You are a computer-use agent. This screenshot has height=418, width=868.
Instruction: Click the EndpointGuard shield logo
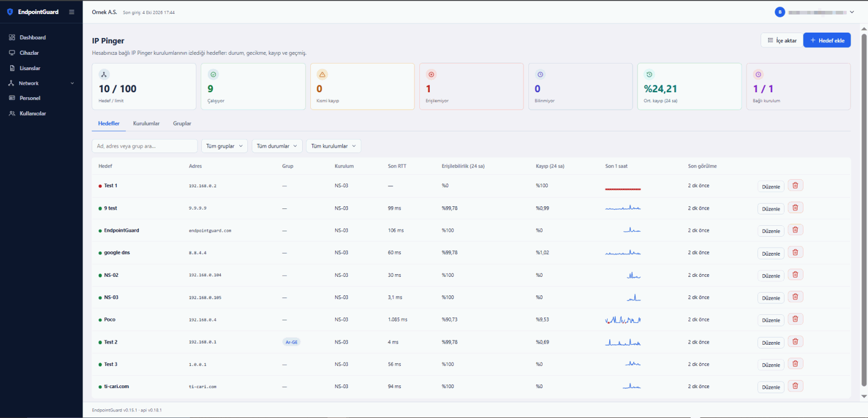point(10,12)
